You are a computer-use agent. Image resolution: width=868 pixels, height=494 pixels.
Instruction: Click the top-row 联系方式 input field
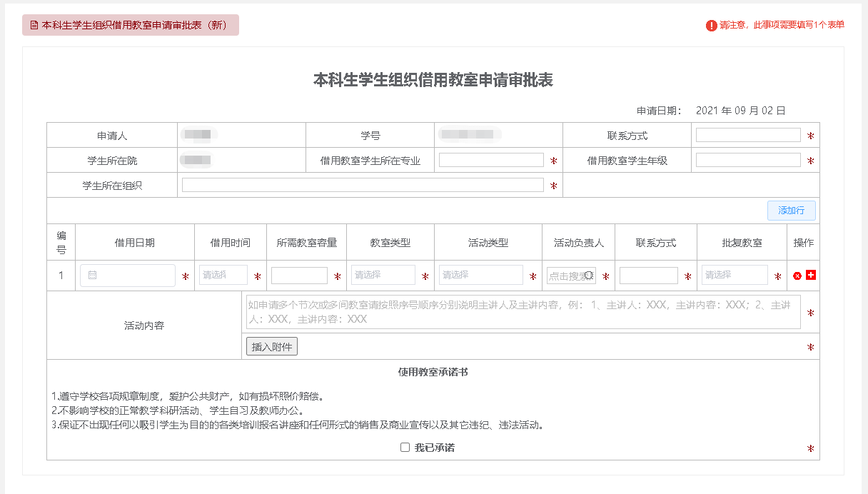tap(747, 136)
